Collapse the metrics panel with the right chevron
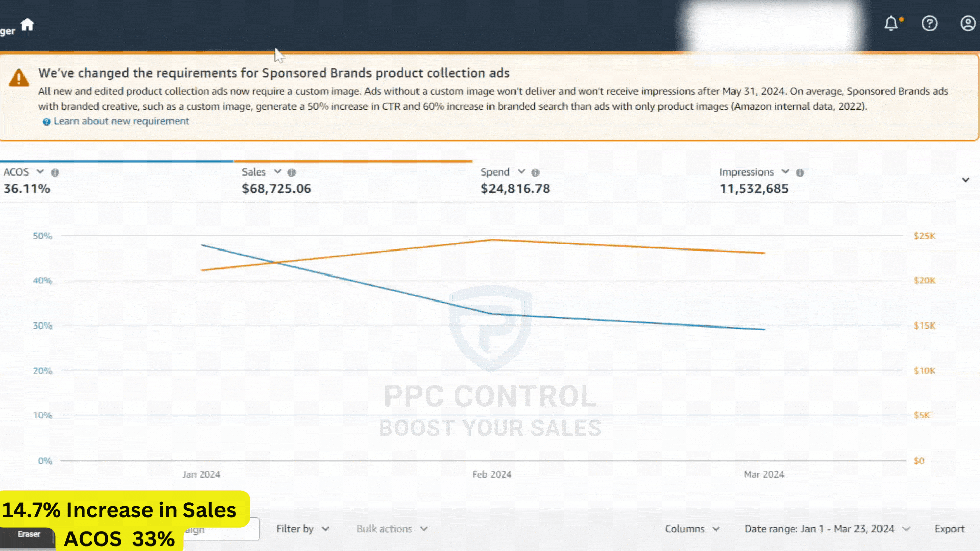 tap(966, 180)
